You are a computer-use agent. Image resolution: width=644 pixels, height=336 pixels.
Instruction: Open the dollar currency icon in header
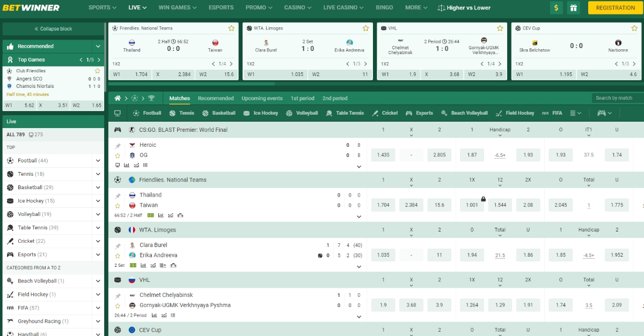557,8
